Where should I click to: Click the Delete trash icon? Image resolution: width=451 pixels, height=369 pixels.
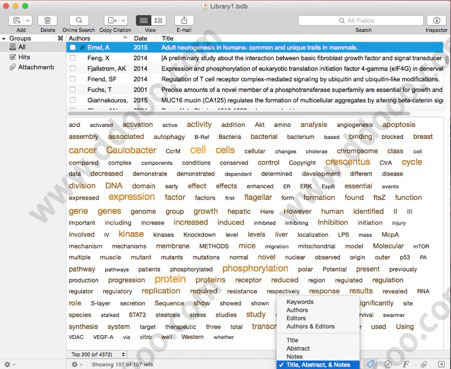click(x=47, y=21)
